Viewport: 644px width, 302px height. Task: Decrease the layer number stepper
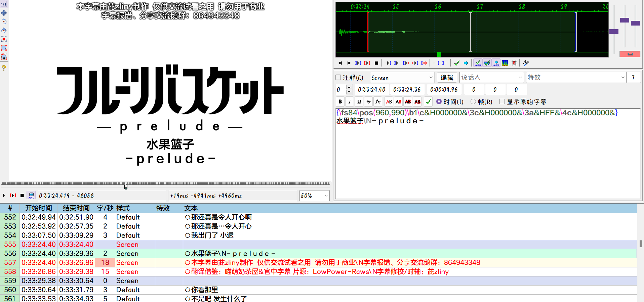click(349, 92)
